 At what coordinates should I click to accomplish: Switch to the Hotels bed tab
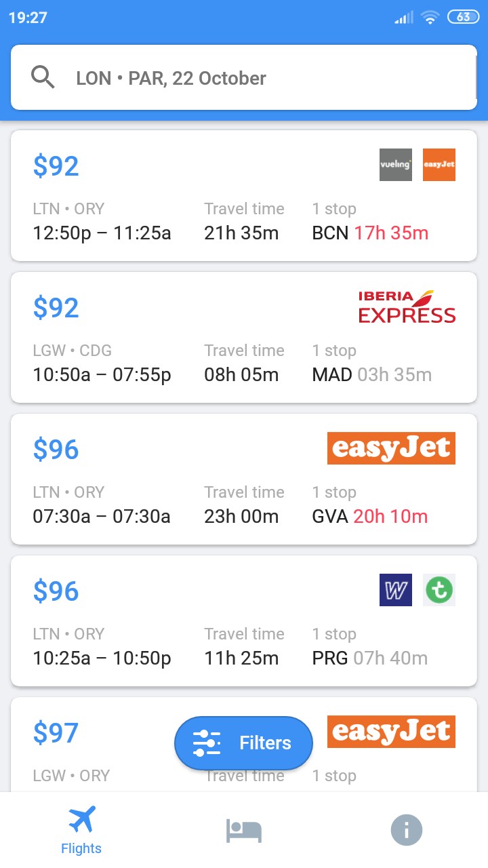pos(244,830)
